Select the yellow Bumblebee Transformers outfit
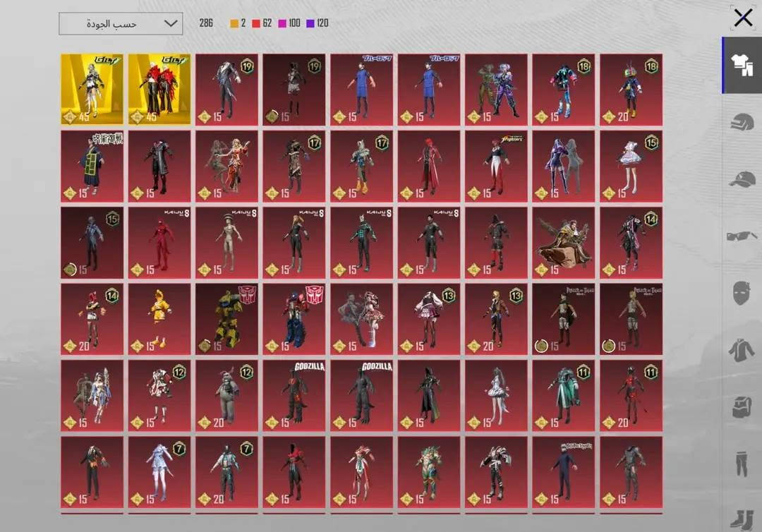The height and width of the screenshot is (532, 762). point(227,319)
